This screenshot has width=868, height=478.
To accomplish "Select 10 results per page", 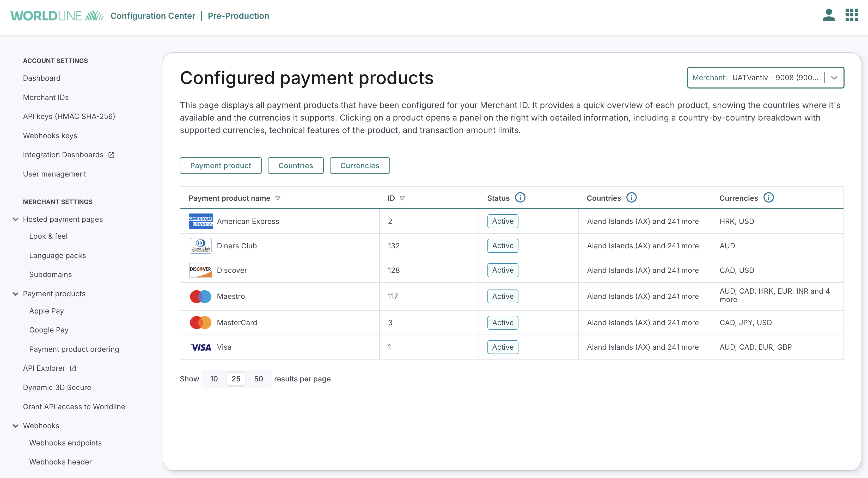I will tap(214, 379).
